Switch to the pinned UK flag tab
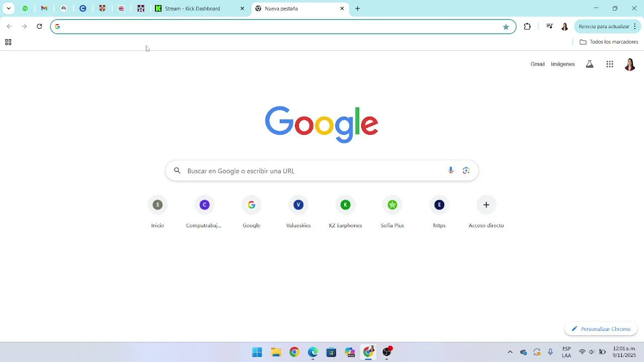 [x=121, y=9]
